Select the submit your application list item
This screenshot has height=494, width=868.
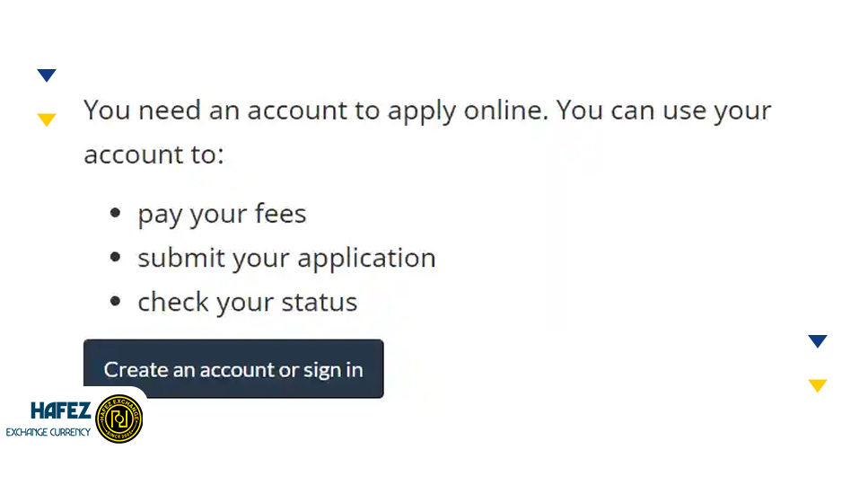[286, 258]
